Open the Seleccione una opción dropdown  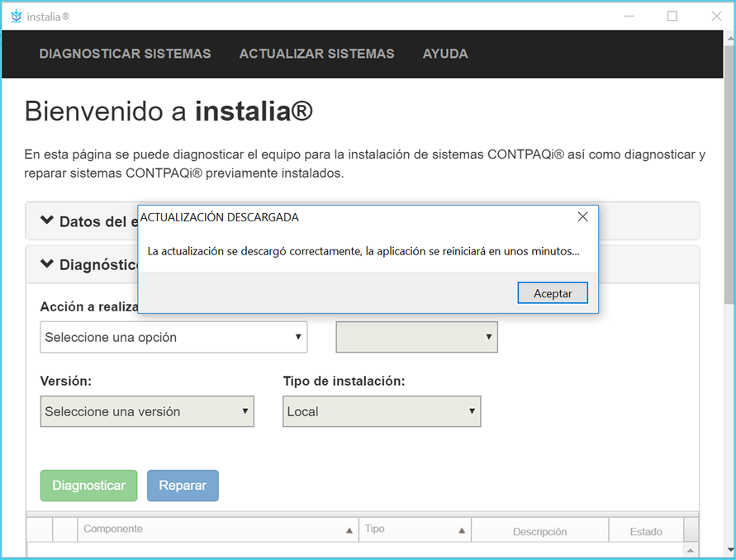173,337
